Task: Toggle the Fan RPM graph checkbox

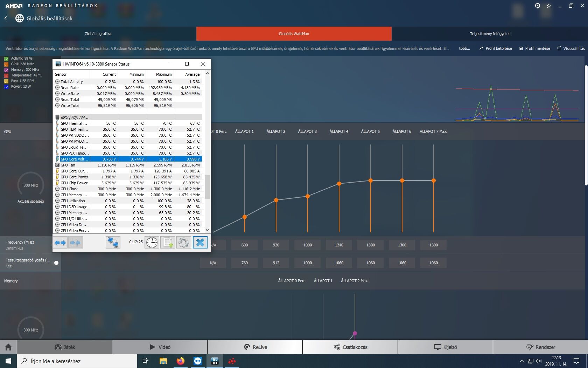Action: point(6,81)
